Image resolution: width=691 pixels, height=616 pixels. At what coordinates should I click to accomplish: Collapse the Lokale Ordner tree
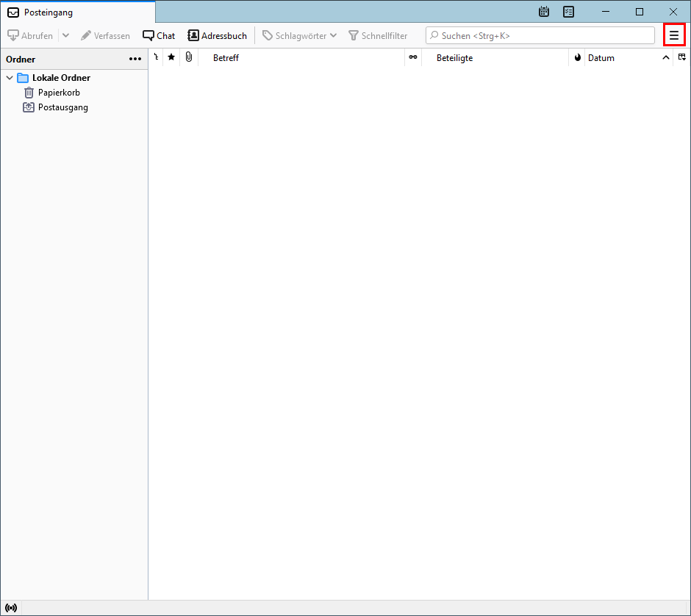pyautogui.click(x=10, y=78)
